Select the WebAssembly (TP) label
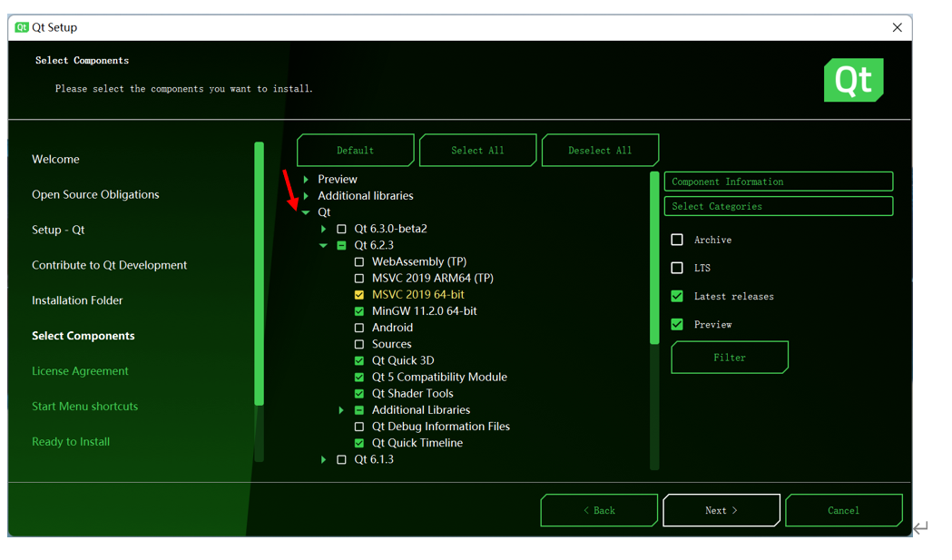The image size is (952, 560). click(x=419, y=261)
